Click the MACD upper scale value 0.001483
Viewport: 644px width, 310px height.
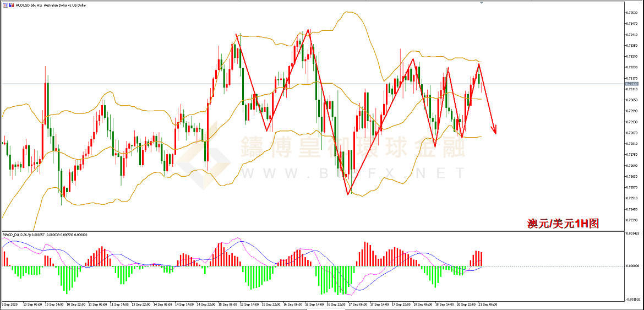(x=633, y=235)
